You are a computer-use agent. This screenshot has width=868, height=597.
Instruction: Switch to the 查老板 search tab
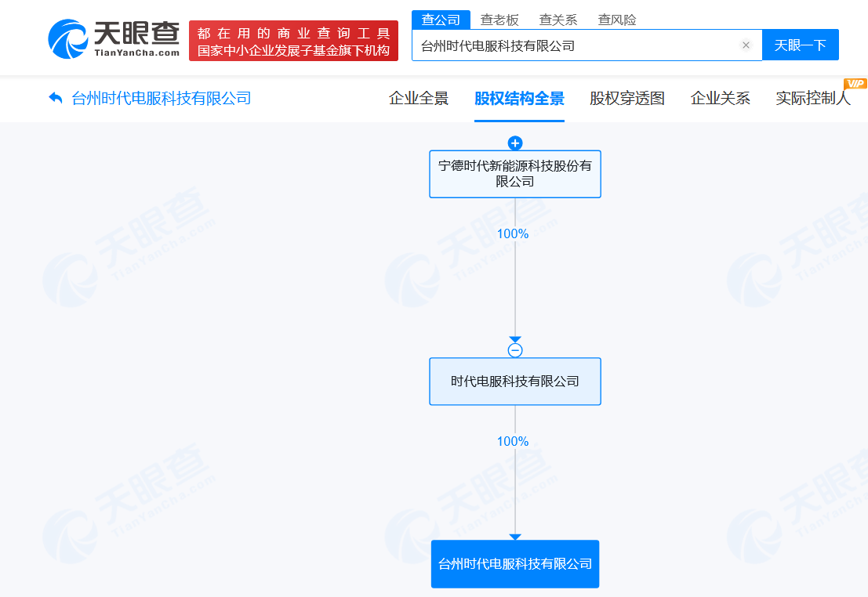[499, 20]
